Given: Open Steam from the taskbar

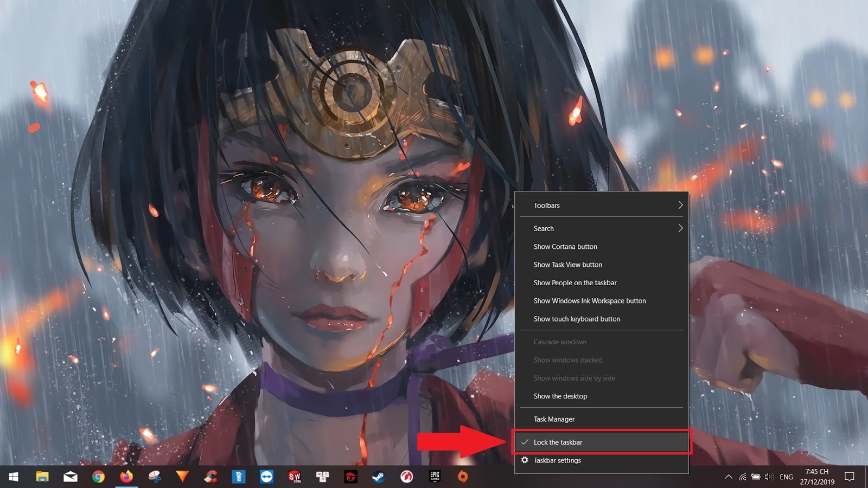Looking at the screenshot, I should (x=379, y=477).
